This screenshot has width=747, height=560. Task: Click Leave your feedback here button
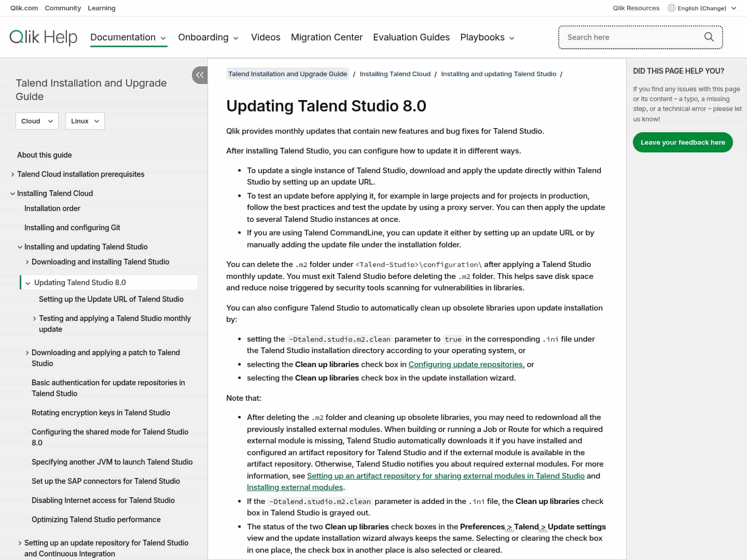tap(683, 142)
